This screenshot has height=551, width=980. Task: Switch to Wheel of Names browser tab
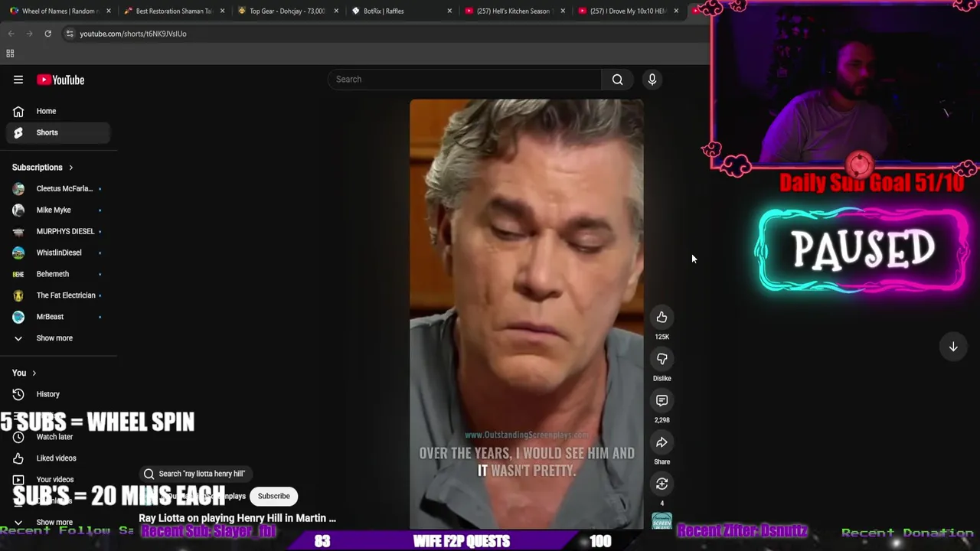[x=60, y=11]
